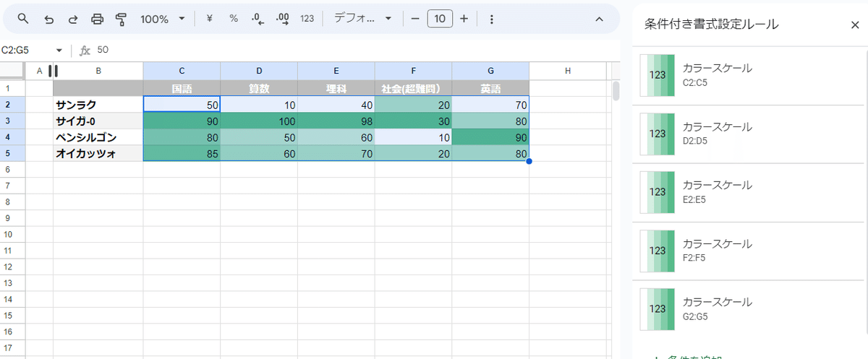
Task: Click cell with value 100
Action: [259, 121]
